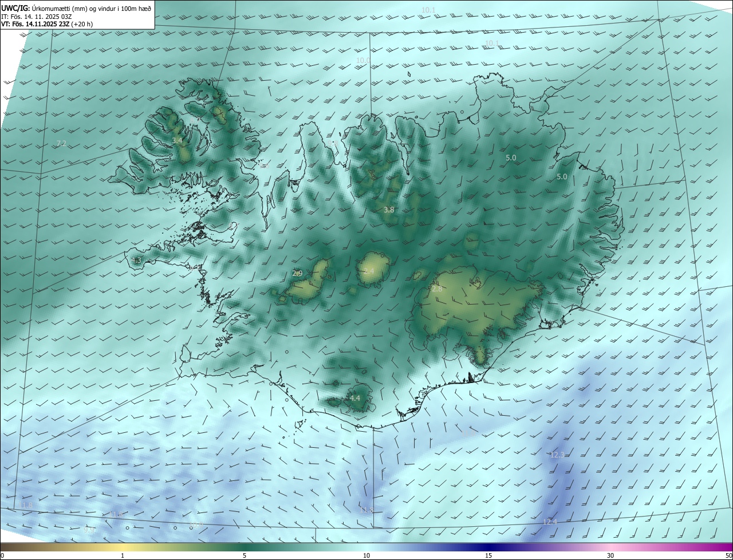Click the 9.9 value label over the sea

[x=89, y=530]
